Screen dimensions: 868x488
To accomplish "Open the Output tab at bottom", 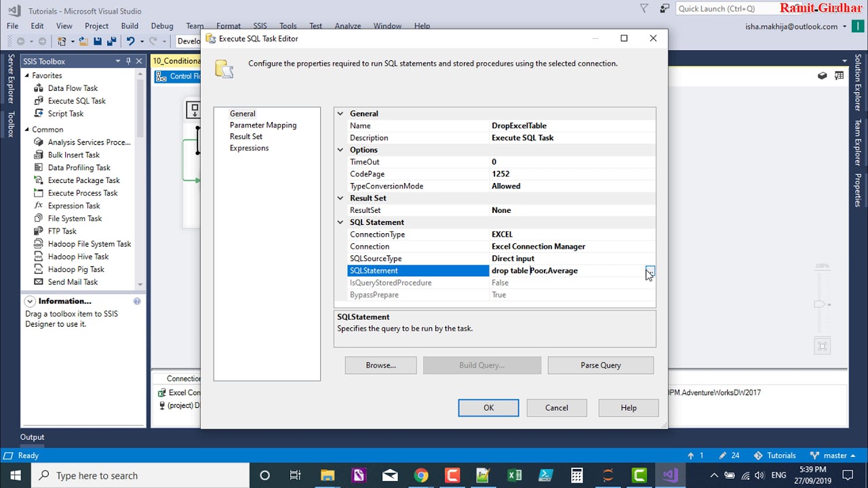I will [32, 437].
